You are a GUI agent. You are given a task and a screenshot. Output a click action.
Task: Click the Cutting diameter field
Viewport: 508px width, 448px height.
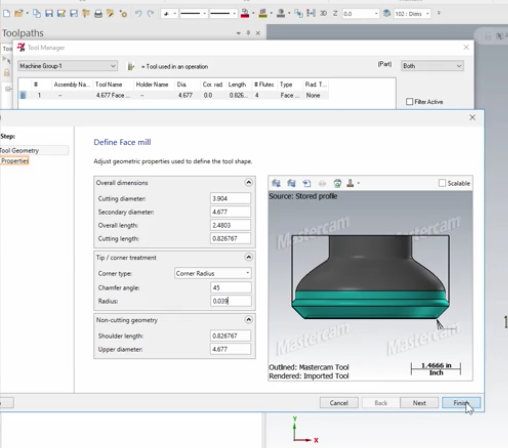pos(230,198)
